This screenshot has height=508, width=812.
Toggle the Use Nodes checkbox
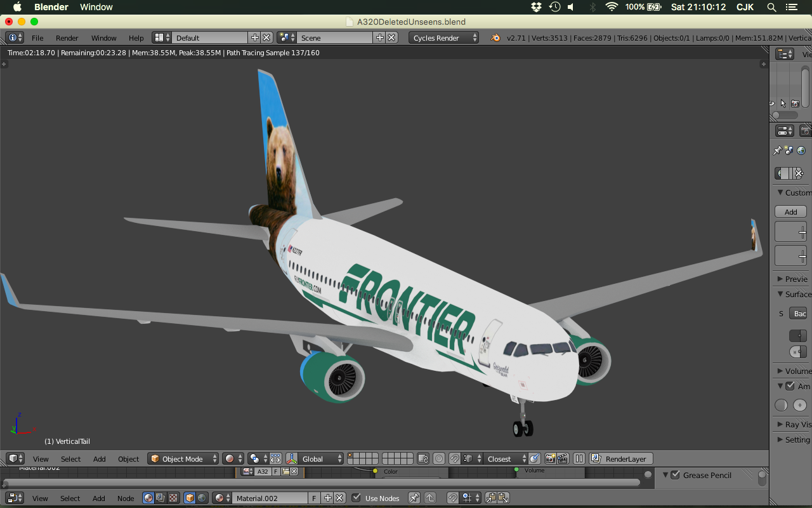(x=357, y=498)
